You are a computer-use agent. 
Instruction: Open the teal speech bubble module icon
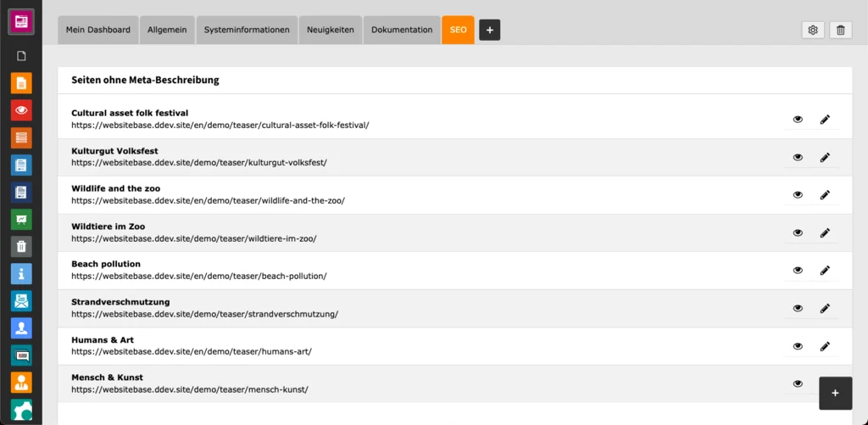pyautogui.click(x=21, y=355)
